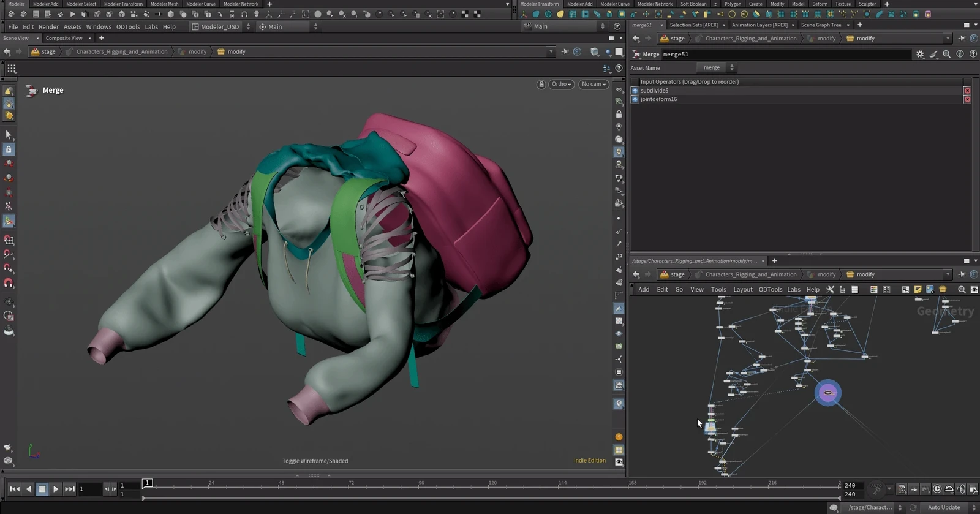Toggle the stop button on the playbar

pos(42,489)
